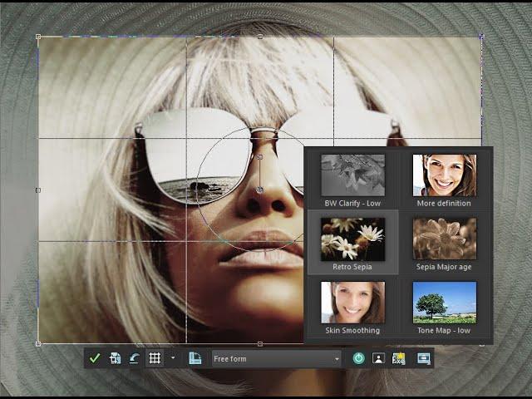Click the rotate crop rectangle icon
This screenshot has width=532, height=399.
[x=195, y=358]
